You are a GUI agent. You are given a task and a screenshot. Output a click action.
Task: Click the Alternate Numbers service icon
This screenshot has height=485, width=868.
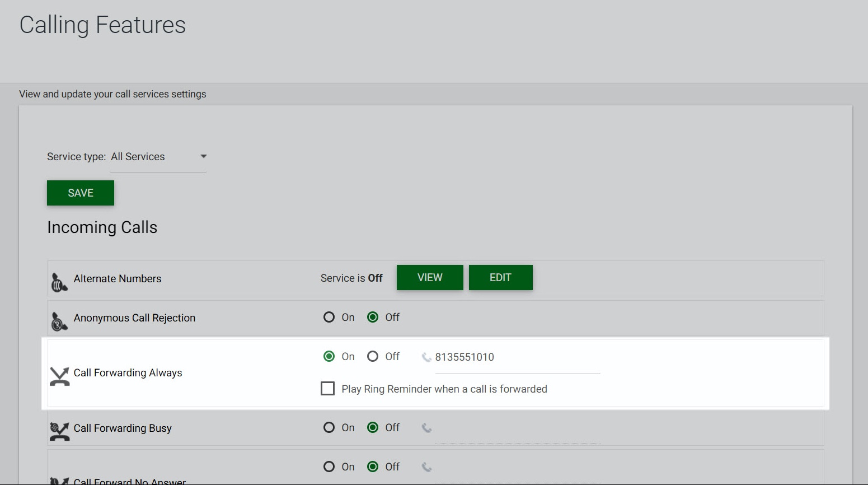[x=59, y=282]
